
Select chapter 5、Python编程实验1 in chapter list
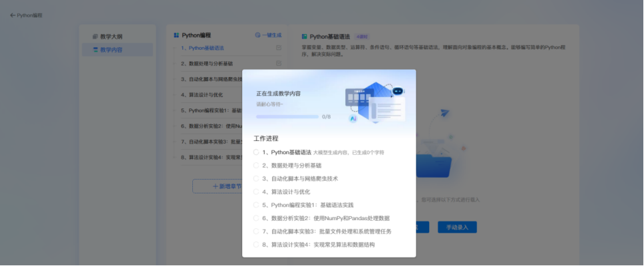tap(211, 110)
